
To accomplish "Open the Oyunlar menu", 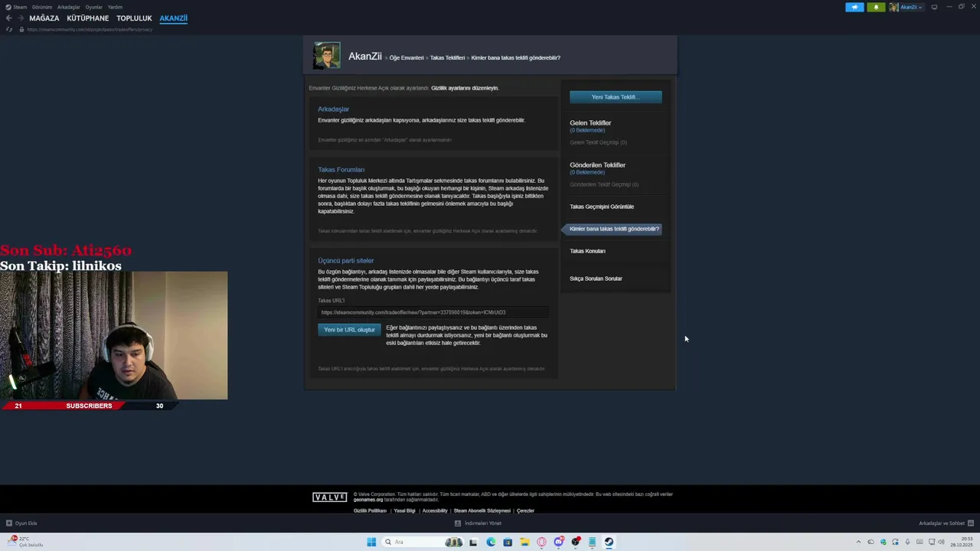I will [94, 7].
